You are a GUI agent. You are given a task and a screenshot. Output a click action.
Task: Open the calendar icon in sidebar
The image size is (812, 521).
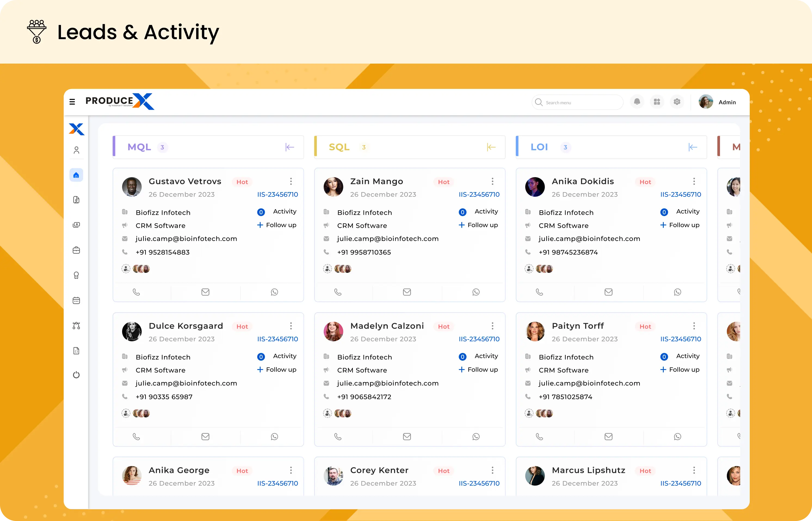pos(76,300)
